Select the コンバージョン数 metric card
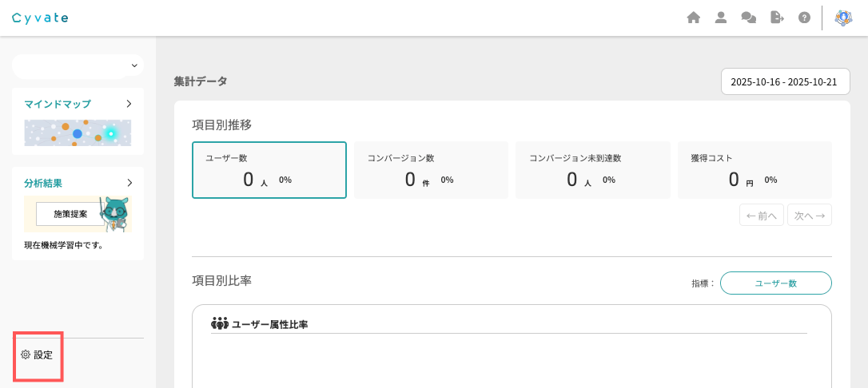The height and width of the screenshot is (388, 868). [431, 170]
